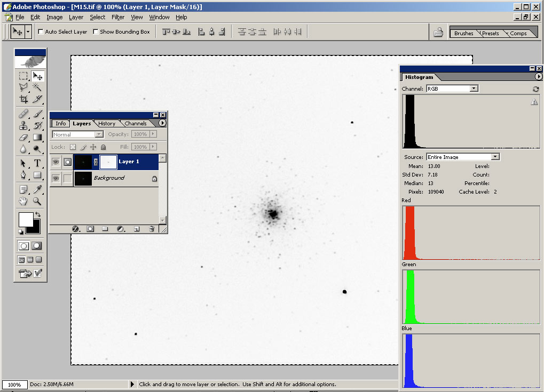Pick the Clone Stamp tool

click(23, 126)
